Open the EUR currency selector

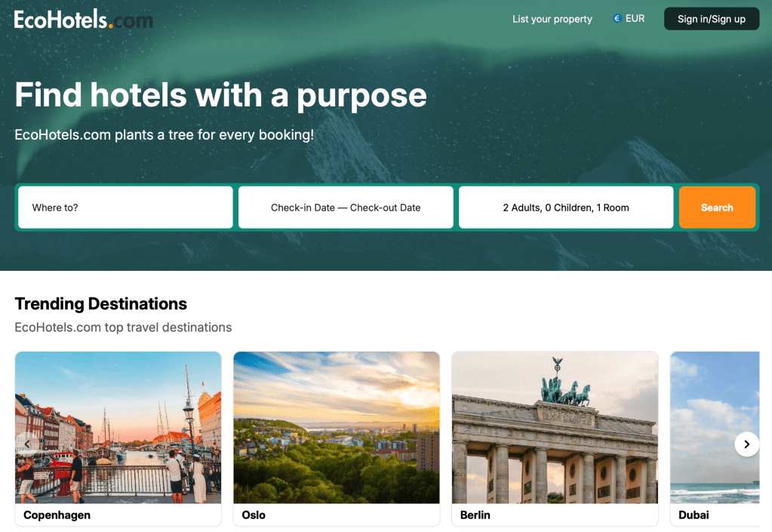pyautogui.click(x=629, y=19)
